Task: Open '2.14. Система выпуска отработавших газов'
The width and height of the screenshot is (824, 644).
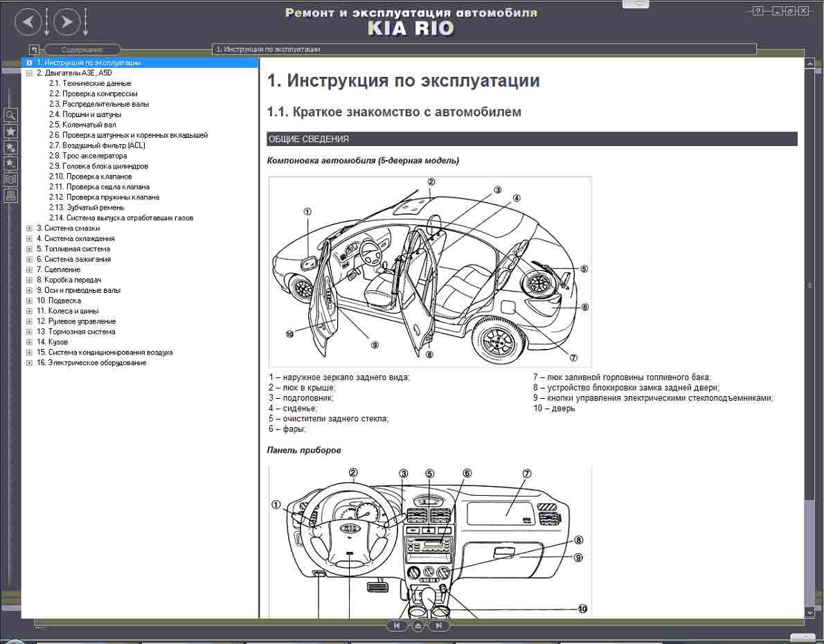Action: click(x=121, y=217)
